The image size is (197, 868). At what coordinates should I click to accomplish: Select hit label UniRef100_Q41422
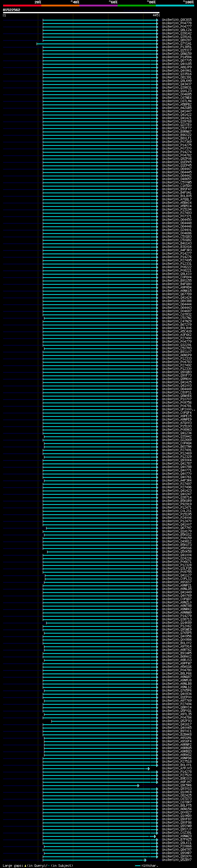click(x=177, y=115)
